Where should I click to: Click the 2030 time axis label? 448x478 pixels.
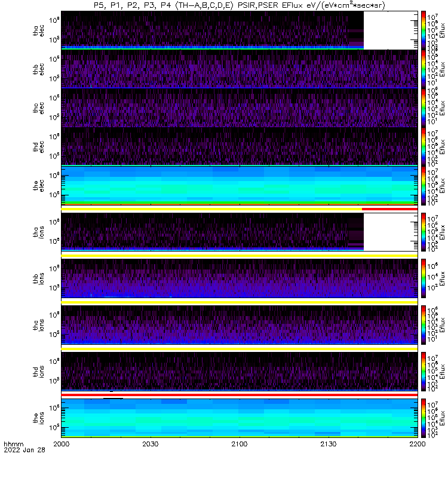coord(151,444)
